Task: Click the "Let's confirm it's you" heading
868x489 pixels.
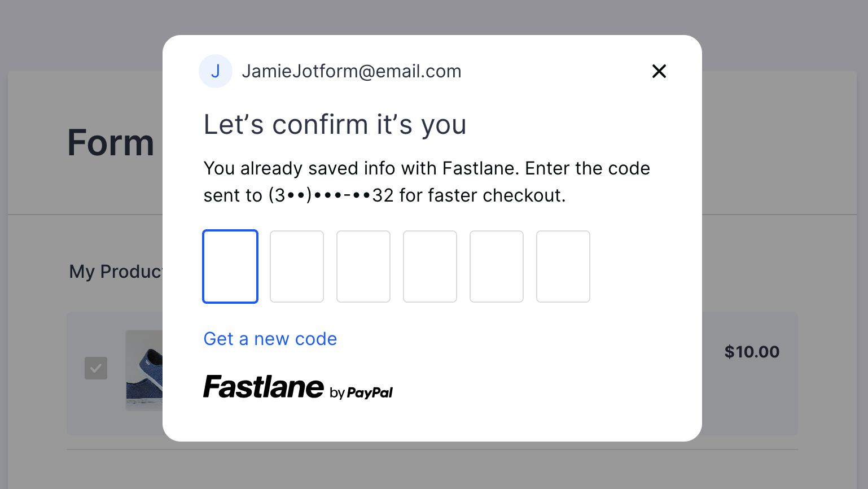Action: pyautogui.click(x=335, y=125)
